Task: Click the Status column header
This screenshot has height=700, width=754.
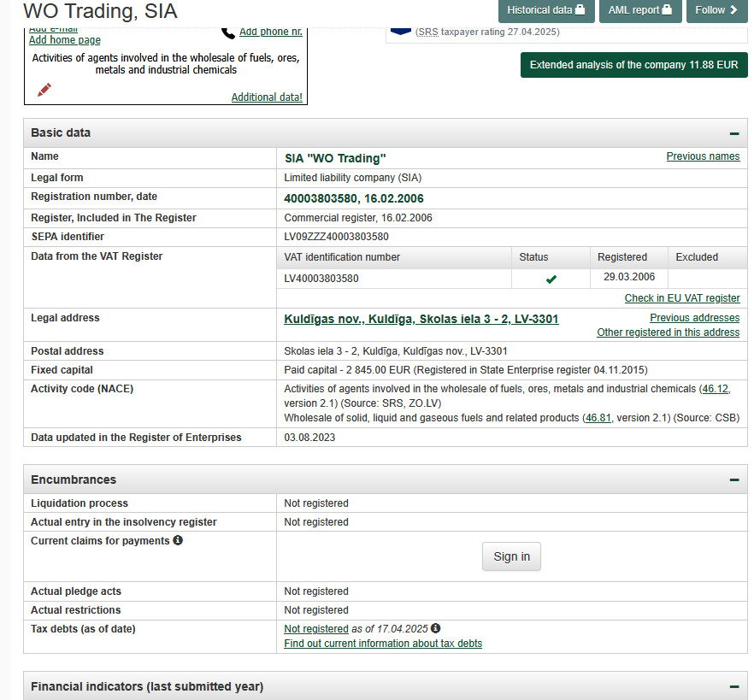Action: pos(533,257)
